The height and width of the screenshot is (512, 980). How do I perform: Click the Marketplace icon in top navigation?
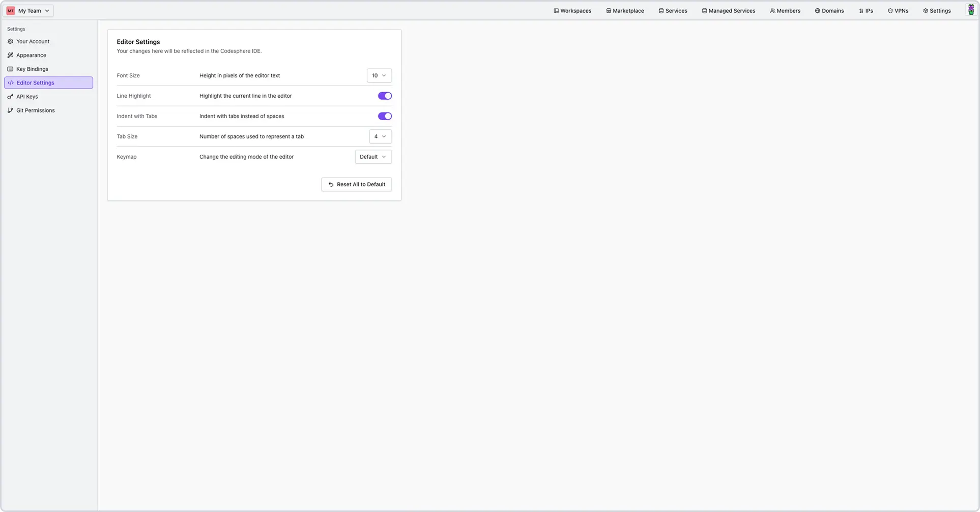tap(608, 10)
